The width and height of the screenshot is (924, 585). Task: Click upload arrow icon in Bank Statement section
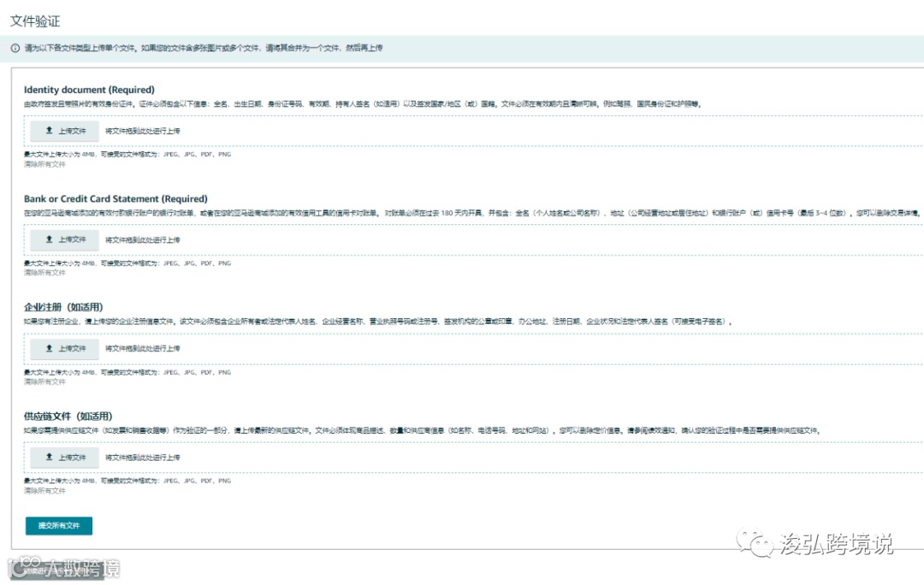pyautogui.click(x=50, y=239)
